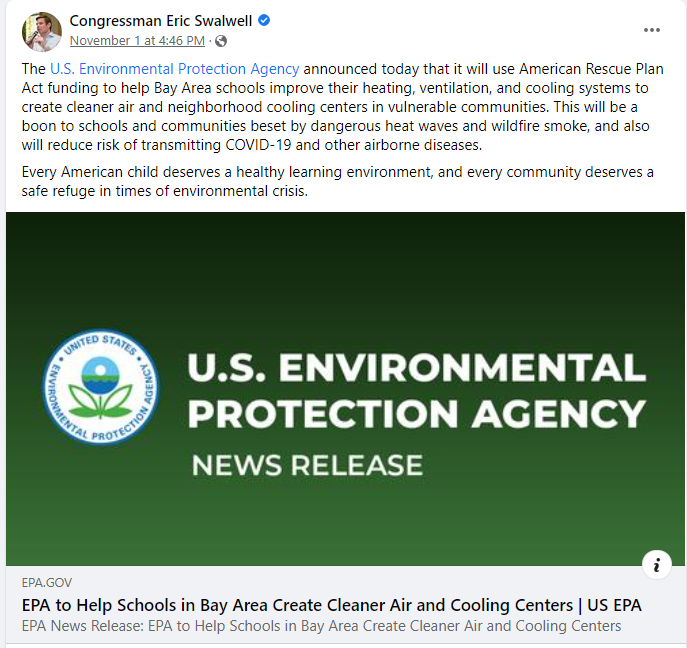Click the link info "i" icon
Viewport: 687px width, 648px height.
(656, 564)
